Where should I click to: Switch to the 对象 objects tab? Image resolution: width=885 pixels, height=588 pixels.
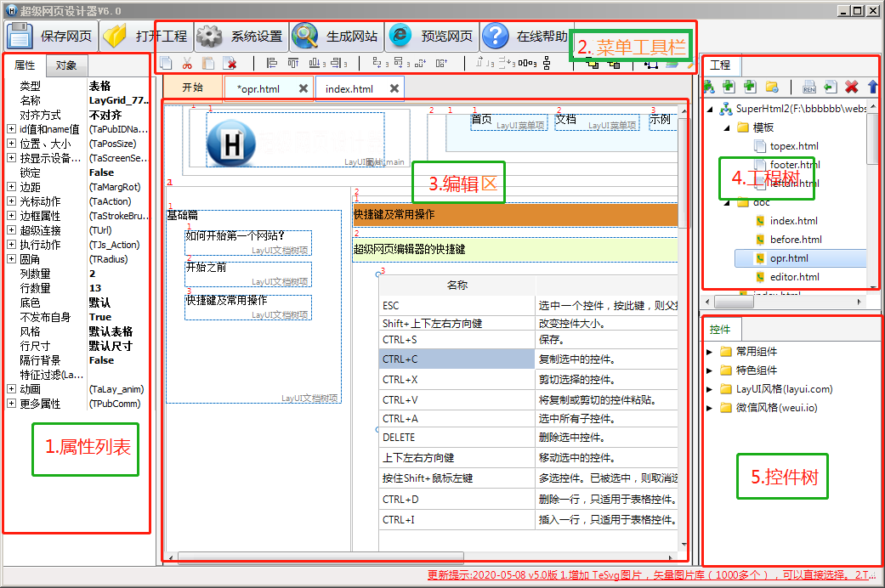click(66, 65)
